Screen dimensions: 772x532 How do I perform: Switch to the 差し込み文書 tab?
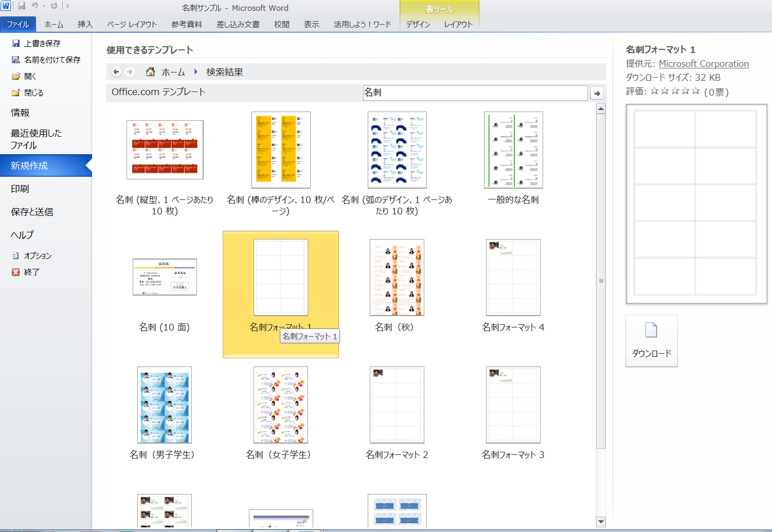coord(238,24)
